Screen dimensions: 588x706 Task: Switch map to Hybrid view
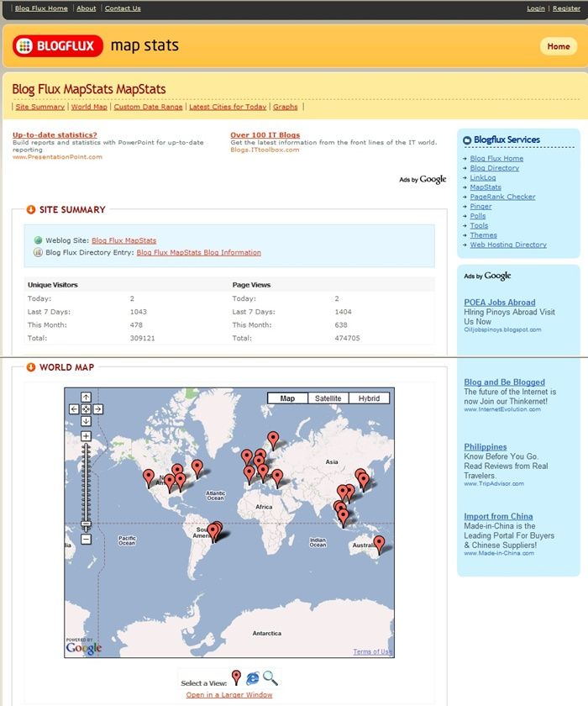[x=369, y=398]
